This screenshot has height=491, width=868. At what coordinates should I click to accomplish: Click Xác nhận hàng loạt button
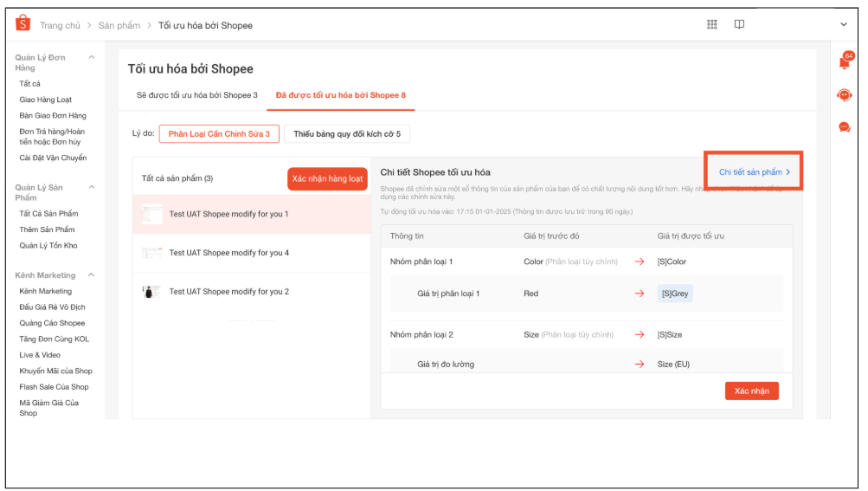(327, 179)
